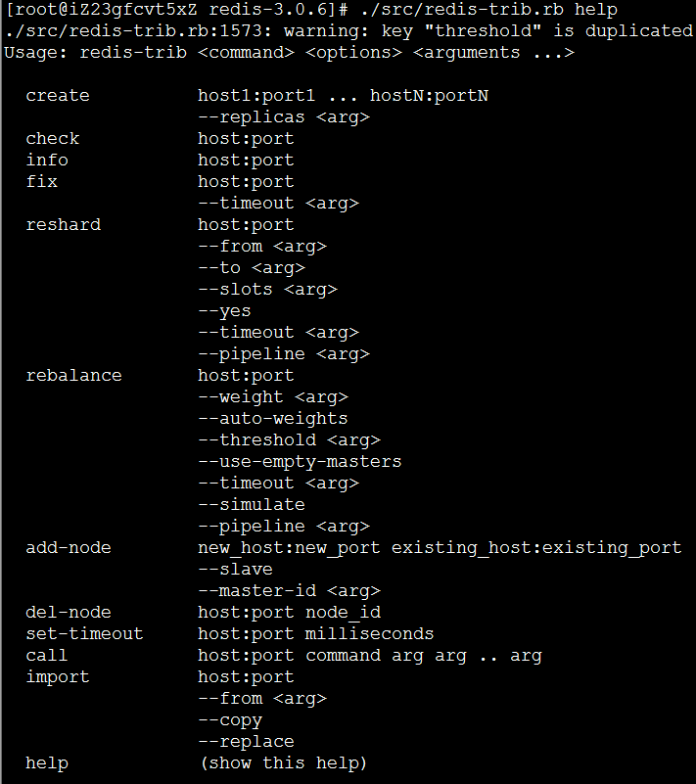Click the 'reshard' command name

click(63, 225)
